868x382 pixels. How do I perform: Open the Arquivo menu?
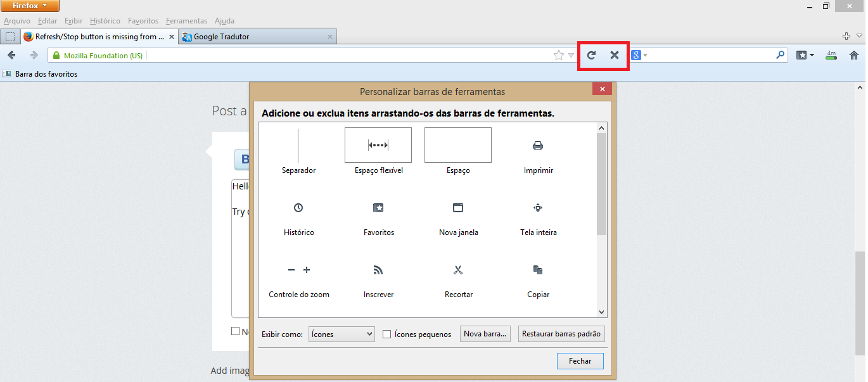point(17,21)
